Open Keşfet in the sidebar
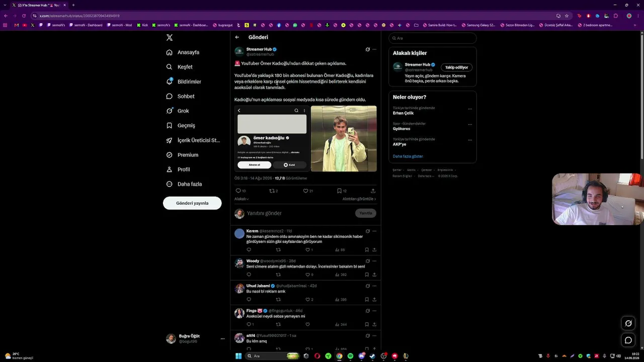Viewport: 644px width, 362px height. (180, 67)
